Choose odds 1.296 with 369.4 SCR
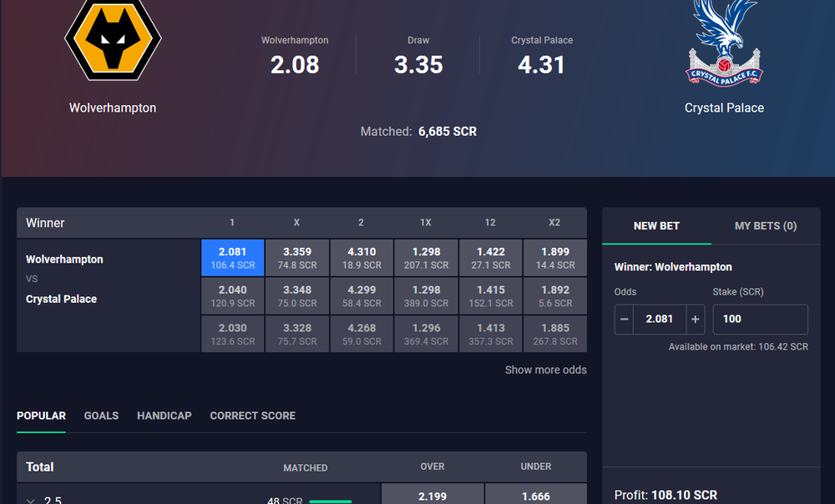Viewport: 835px width, 504px height. pos(426,335)
